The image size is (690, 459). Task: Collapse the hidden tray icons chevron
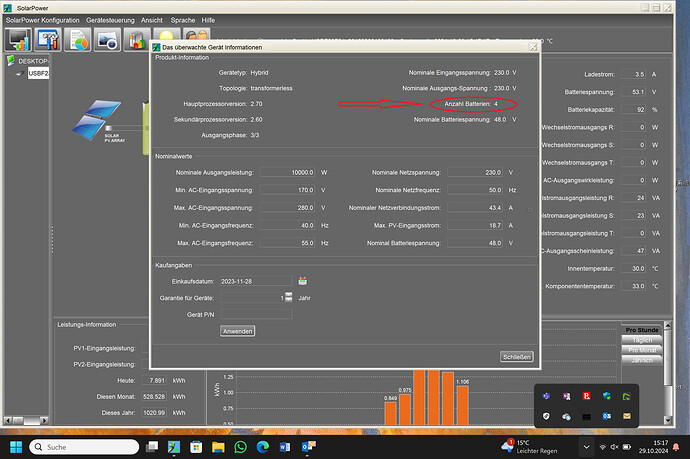(586, 447)
